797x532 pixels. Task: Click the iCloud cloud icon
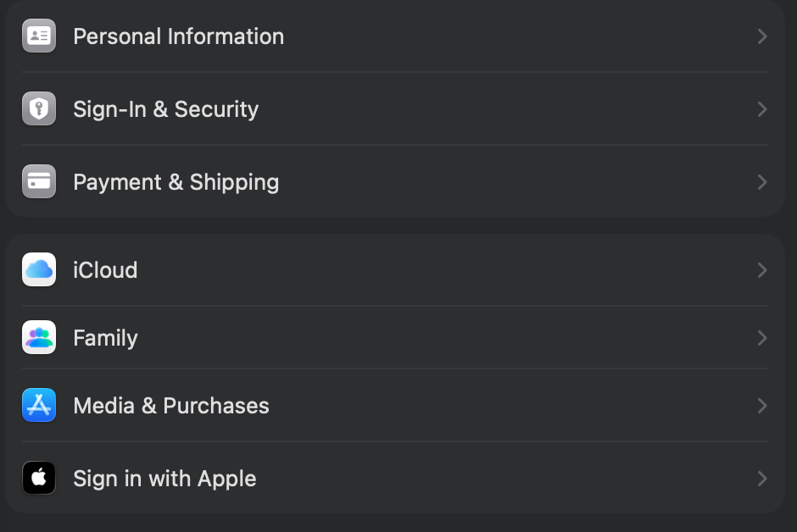pyautogui.click(x=39, y=270)
